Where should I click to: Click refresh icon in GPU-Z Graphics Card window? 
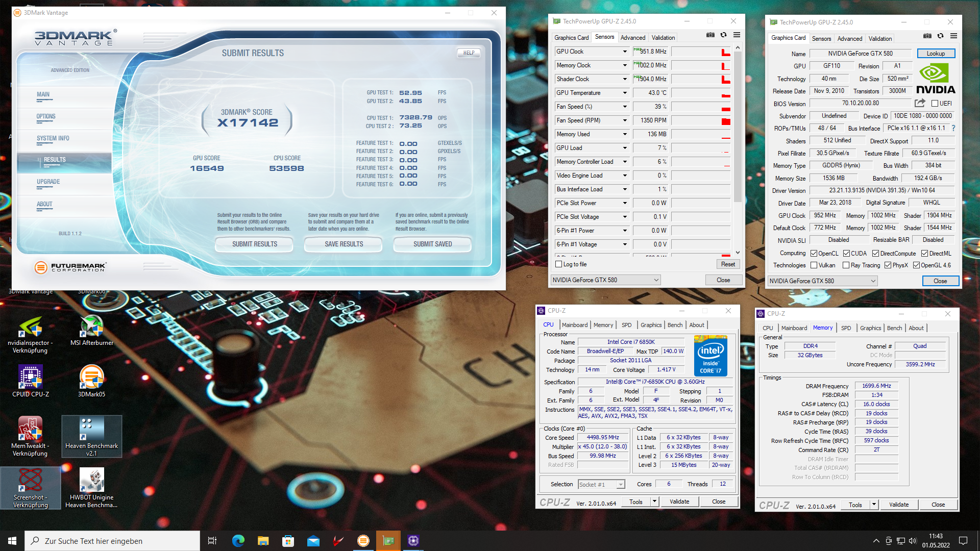click(x=940, y=36)
